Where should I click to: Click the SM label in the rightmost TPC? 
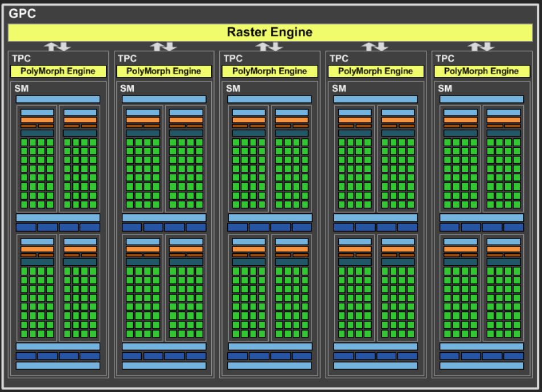click(x=445, y=88)
